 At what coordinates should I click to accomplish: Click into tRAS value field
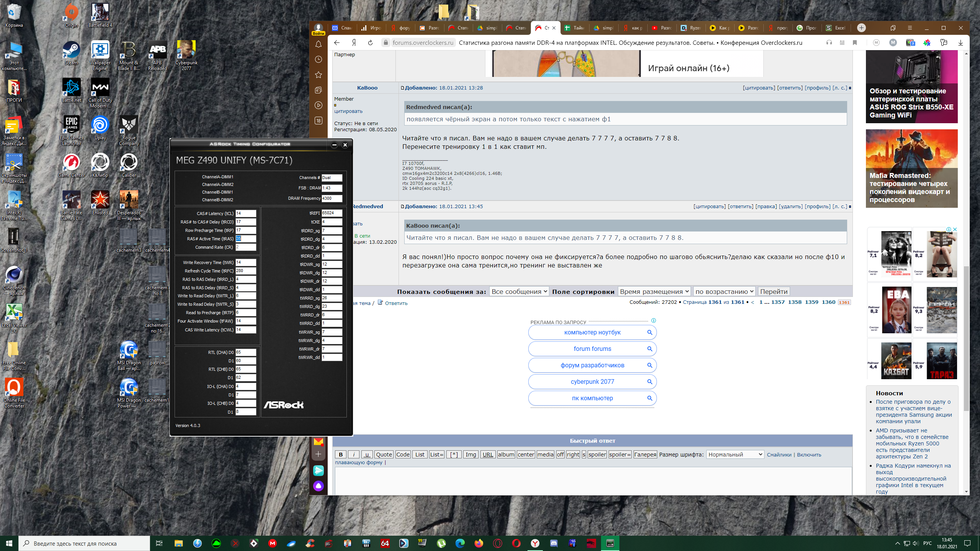pos(246,238)
